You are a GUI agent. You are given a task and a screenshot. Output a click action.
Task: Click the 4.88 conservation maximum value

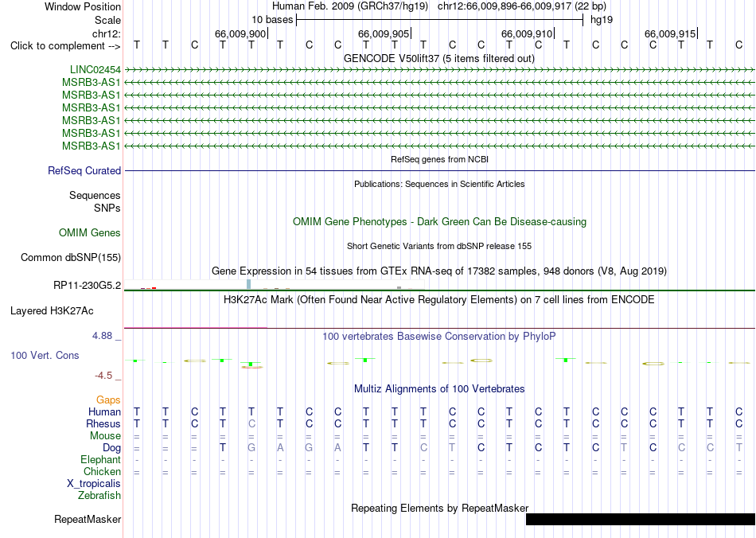102,336
